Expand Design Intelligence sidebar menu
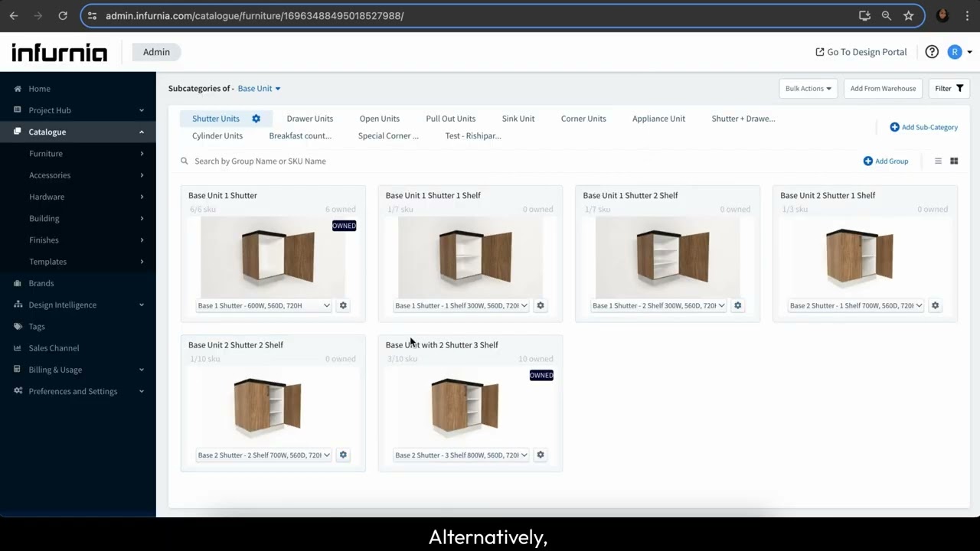Viewport: 980px width, 551px height. coord(142,305)
